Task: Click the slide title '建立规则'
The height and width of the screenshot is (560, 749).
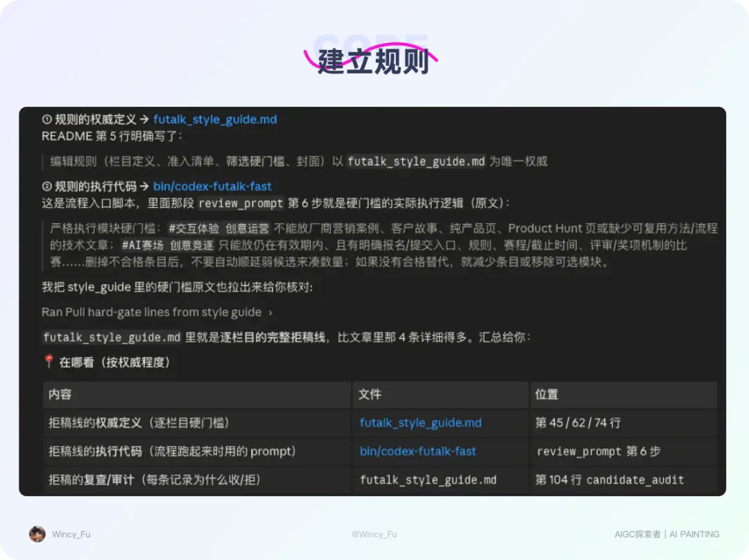Action: click(373, 62)
